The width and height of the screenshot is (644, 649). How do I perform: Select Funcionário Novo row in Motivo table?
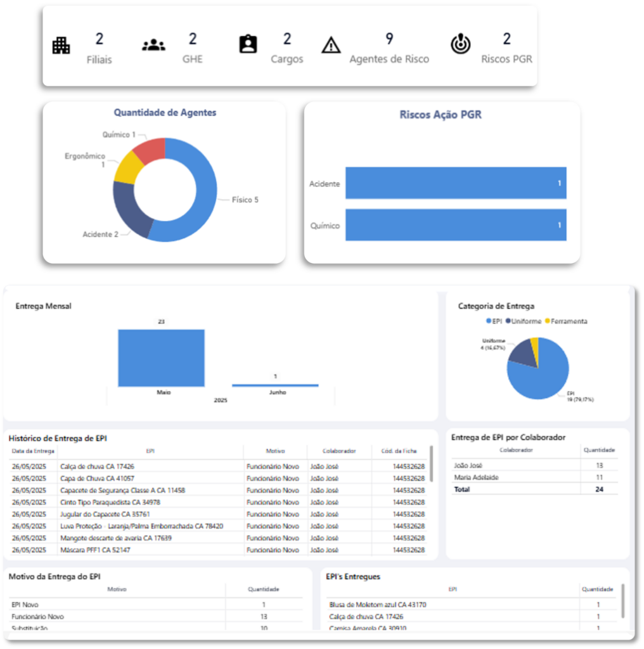(x=38, y=617)
